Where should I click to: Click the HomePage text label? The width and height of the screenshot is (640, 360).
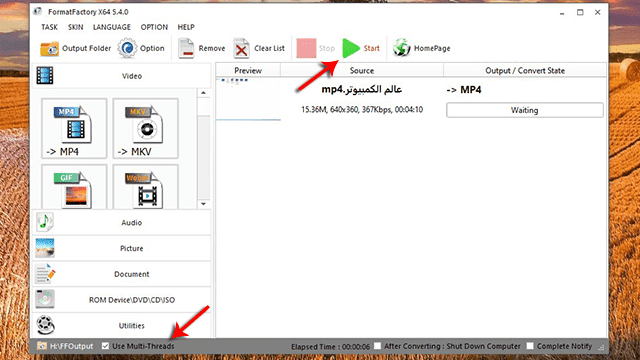432,48
